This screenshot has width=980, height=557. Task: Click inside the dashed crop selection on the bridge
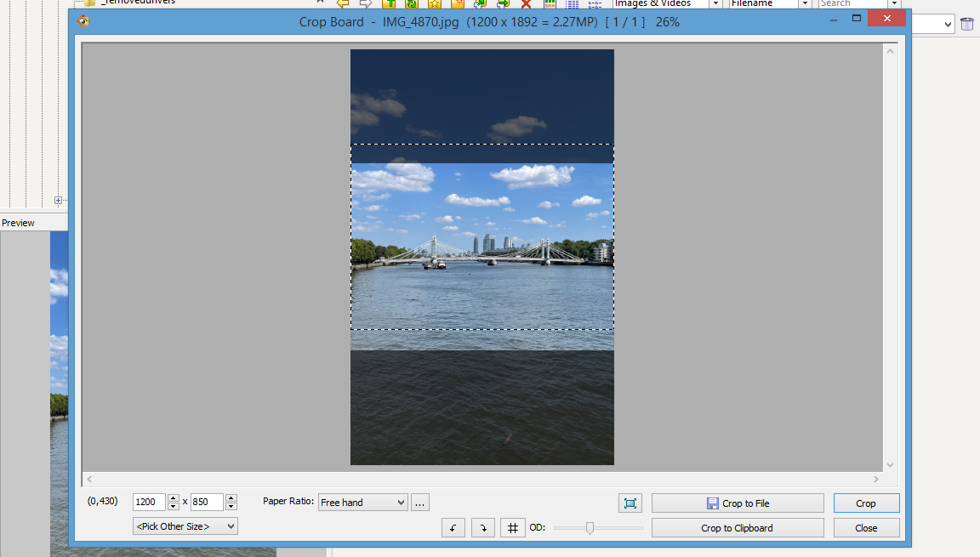(x=481, y=236)
